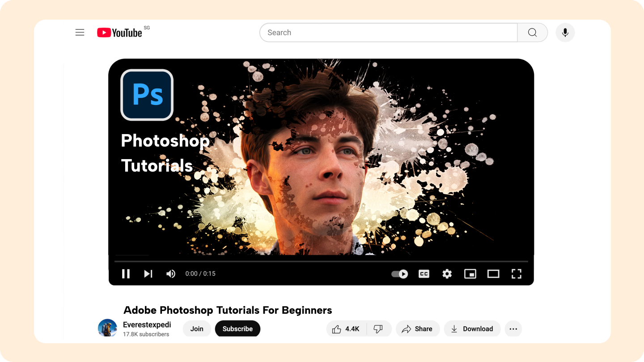Image resolution: width=644 pixels, height=362 pixels.
Task: Subscribe to Everestexpedi
Action: pos(237,328)
